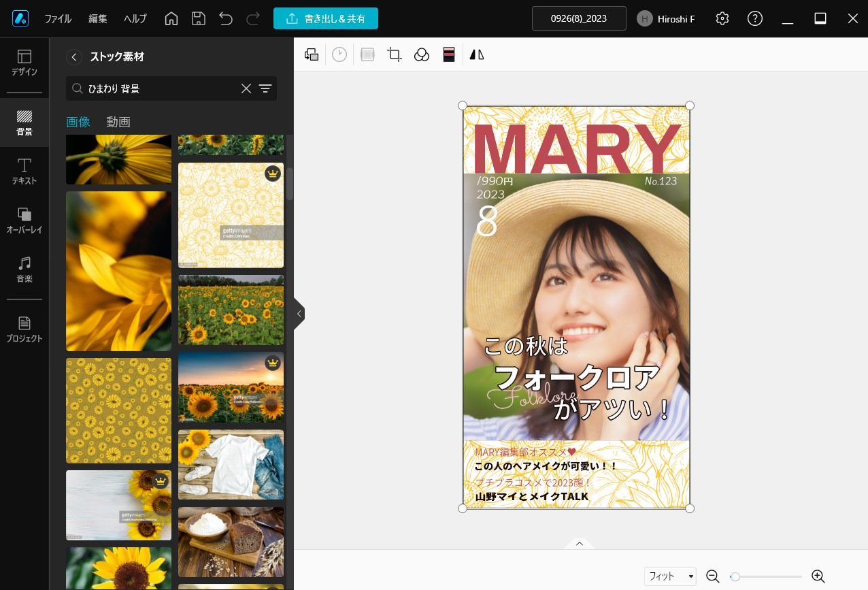Go back from ストック素材 panel
This screenshot has width=868, height=590.
point(74,57)
